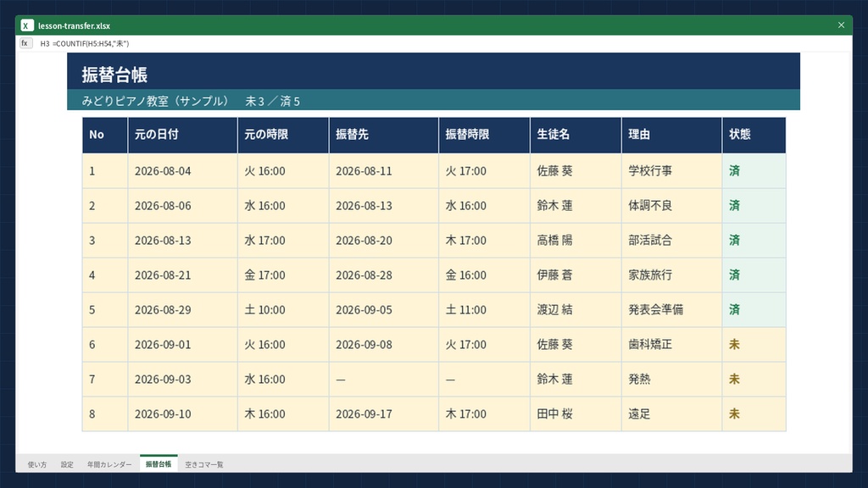Close the lesson-transfer.xlsx window

[841, 25]
